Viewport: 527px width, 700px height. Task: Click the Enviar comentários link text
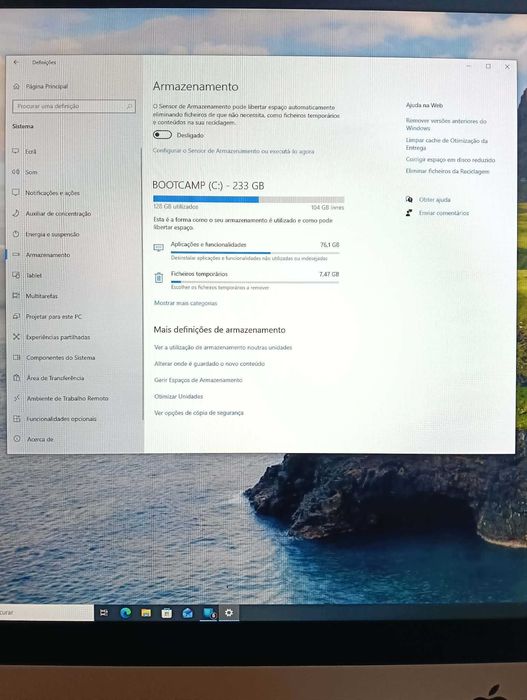(444, 213)
